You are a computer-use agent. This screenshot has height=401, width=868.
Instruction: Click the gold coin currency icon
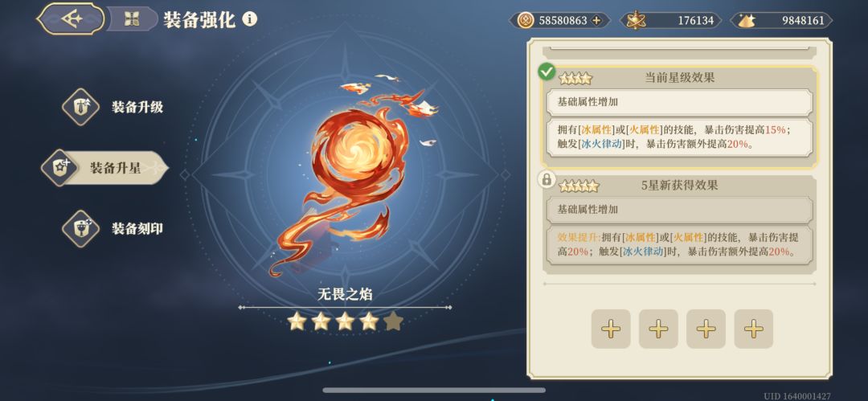coord(525,21)
